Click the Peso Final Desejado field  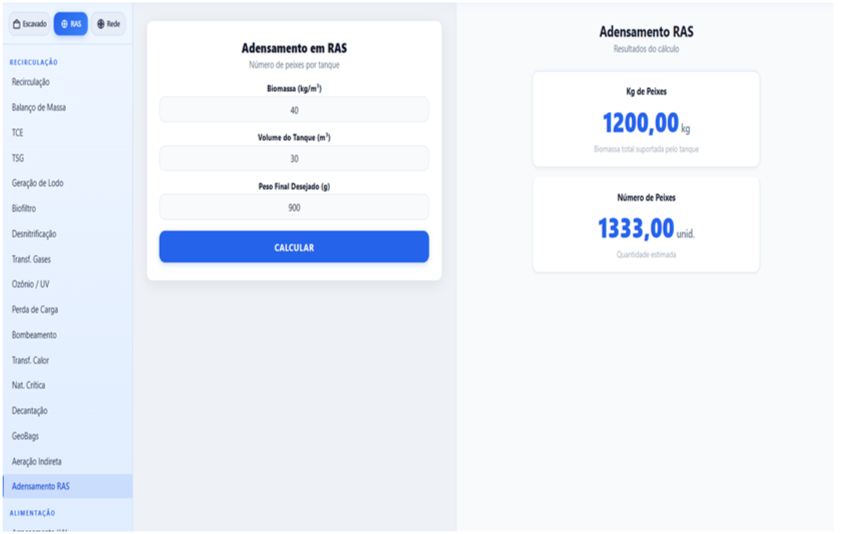(x=294, y=207)
